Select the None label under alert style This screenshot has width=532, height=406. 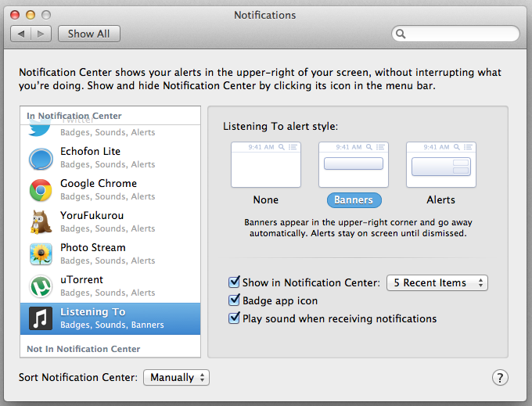(x=266, y=199)
